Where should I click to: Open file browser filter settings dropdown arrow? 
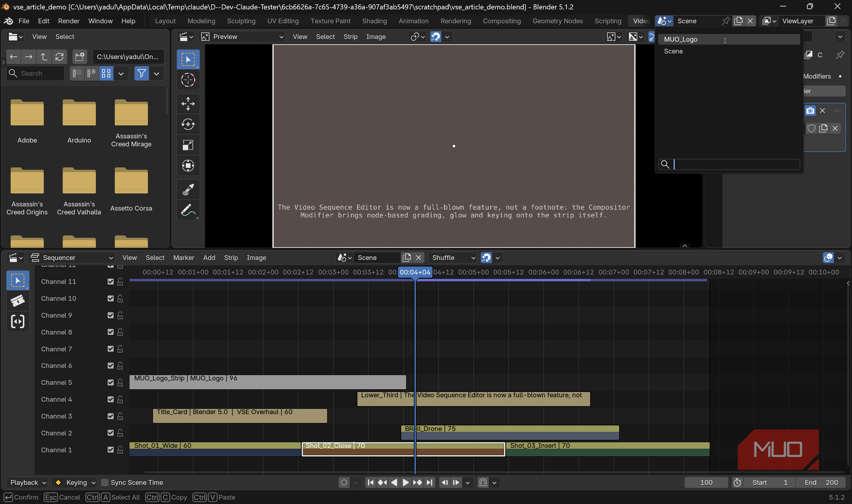click(156, 73)
